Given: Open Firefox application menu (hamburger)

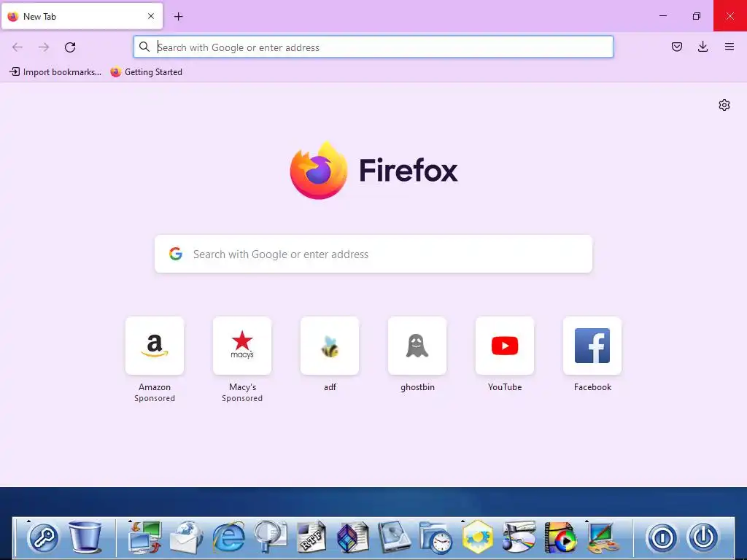Looking at the screenshot, I should click(729, 47).
